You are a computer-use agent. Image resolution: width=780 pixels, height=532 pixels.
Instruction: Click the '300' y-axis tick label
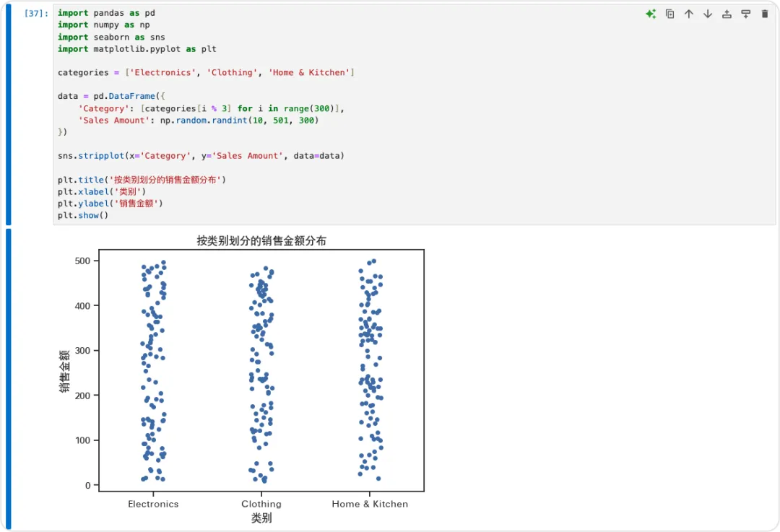point(82,351)
